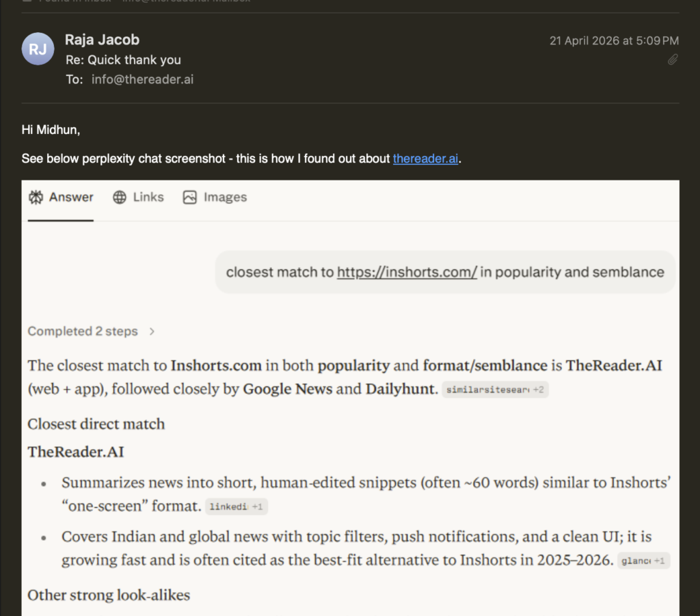The width and height of the screenshot is (700, 616).
Task: Click the info@thereader.ai recipient address
Action: [x=142, y=79]
